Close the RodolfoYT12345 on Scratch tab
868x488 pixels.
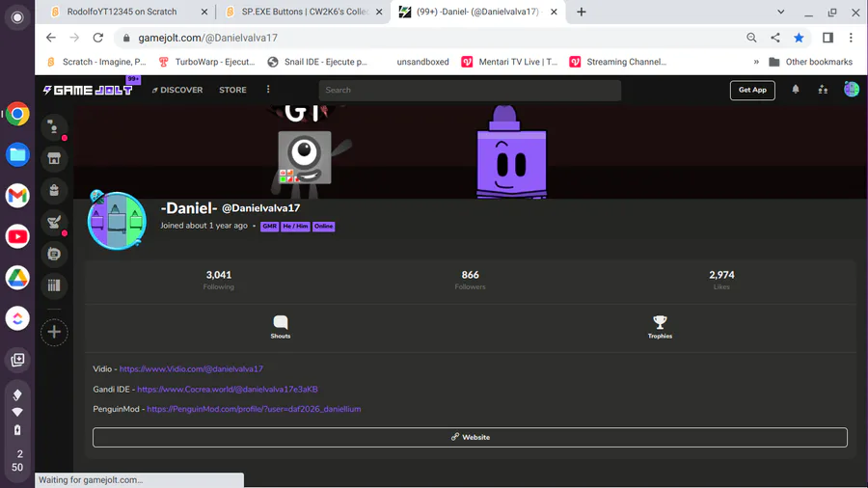[x=204, y=12]
